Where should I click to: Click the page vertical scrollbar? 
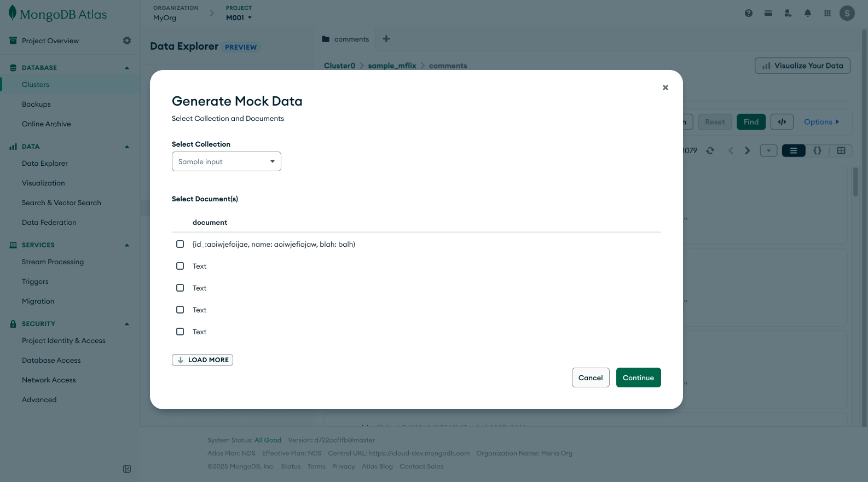click(865, 227)
